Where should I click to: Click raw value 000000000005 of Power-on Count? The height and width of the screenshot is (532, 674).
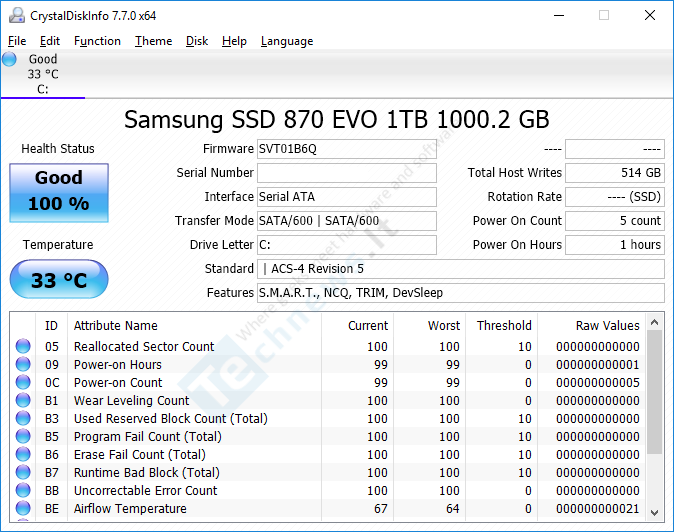[x=597, y=382]
